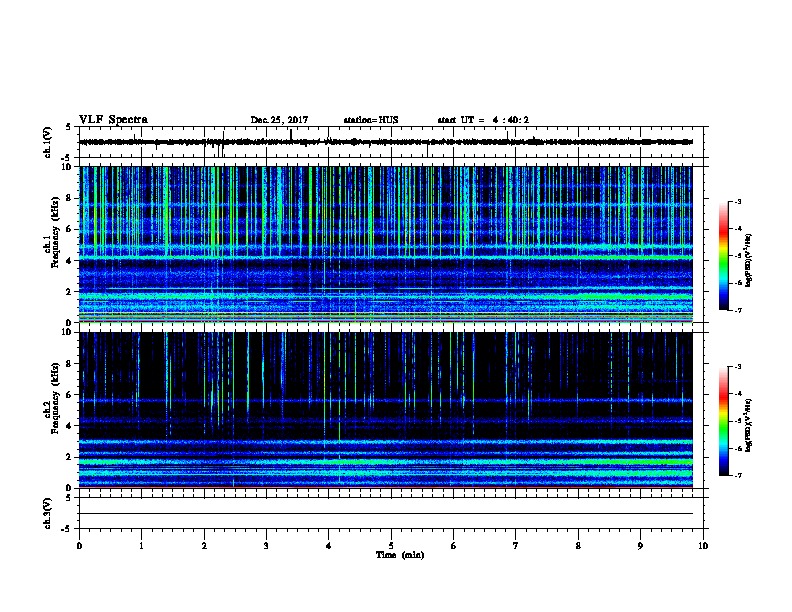Click the "-7" tick on ch.1 colorbar
The image size is (792, 612).
pos(738,310)
